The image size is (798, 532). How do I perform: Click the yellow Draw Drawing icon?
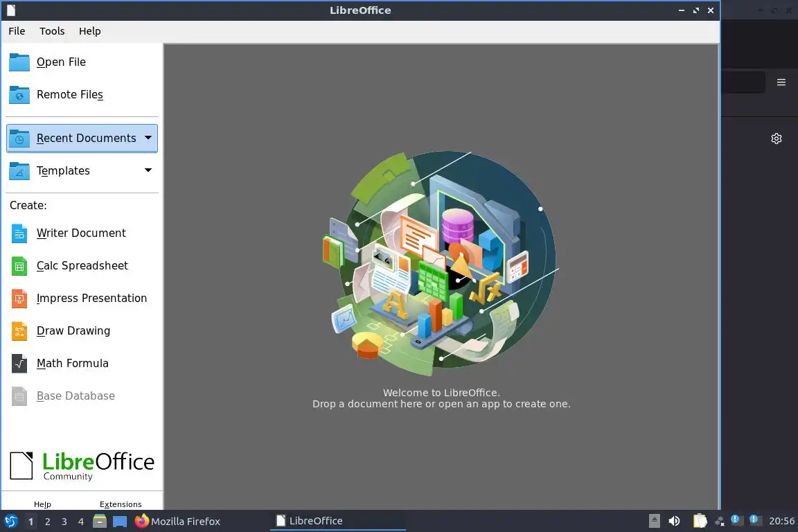pos(19,331)
